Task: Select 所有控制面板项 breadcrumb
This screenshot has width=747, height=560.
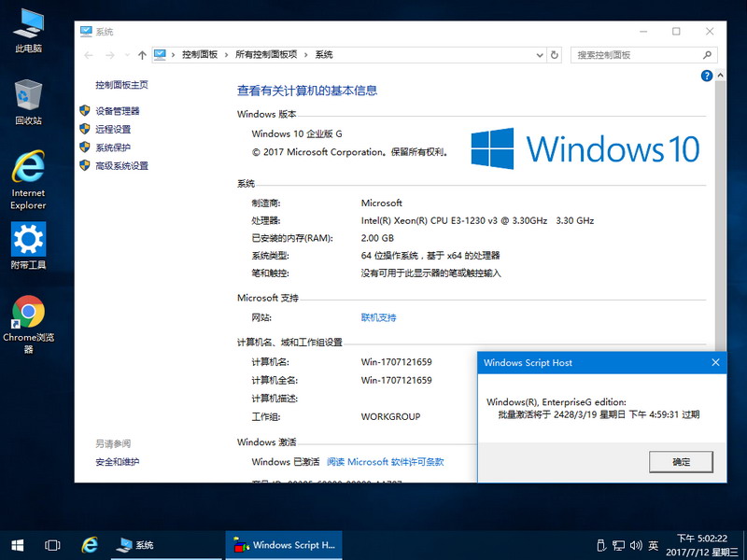Action: (266, 55)
